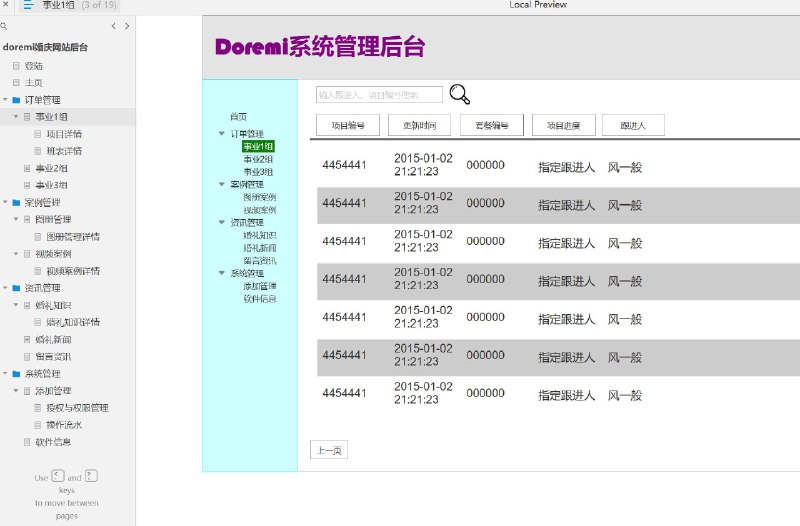Select 事业3组 in the cyan page menu
This screenshot has width=800, height=526.
(x=258, y=172)
